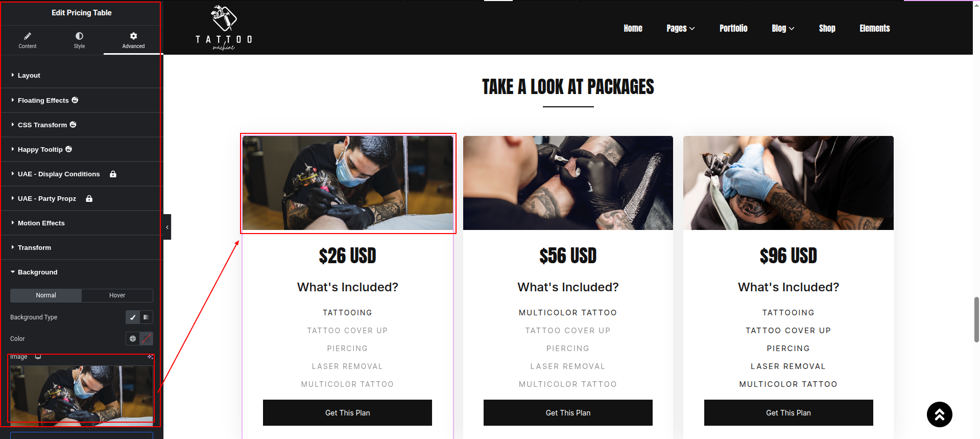Image resolution: width=980 pixels, height=439 pixels.
Task: Open the Portfolio nav link
Action: 733,28
